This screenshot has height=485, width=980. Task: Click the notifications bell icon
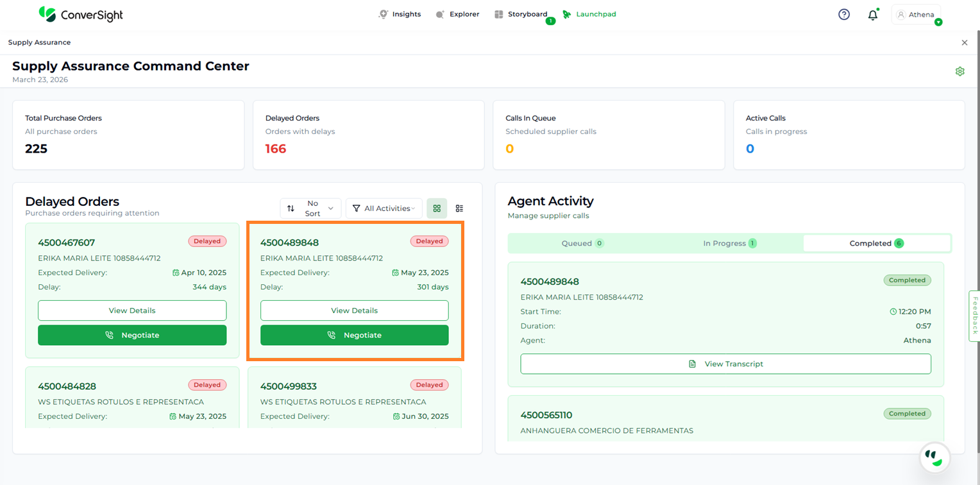point(872,15)
